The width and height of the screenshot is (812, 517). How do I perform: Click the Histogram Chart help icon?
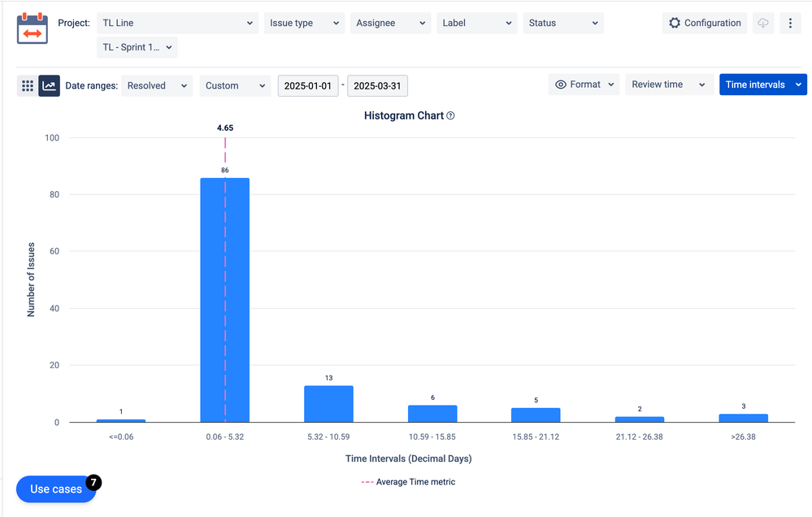point(450,115)
